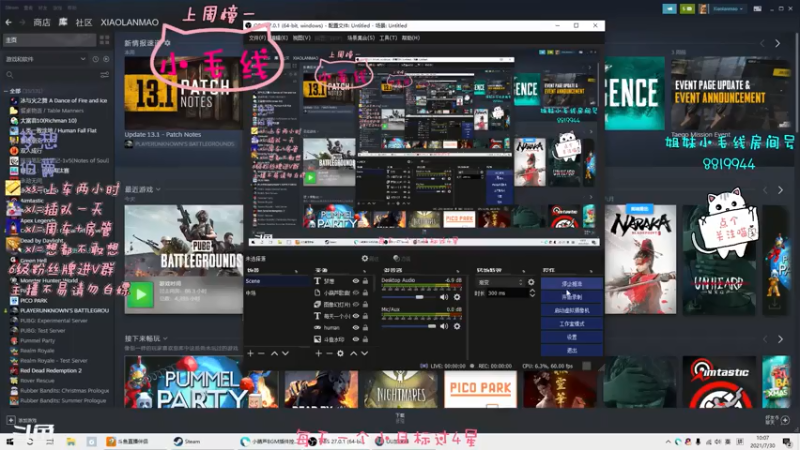
Task: Add a source with plus icon
Action: click(x=318, y=353)
